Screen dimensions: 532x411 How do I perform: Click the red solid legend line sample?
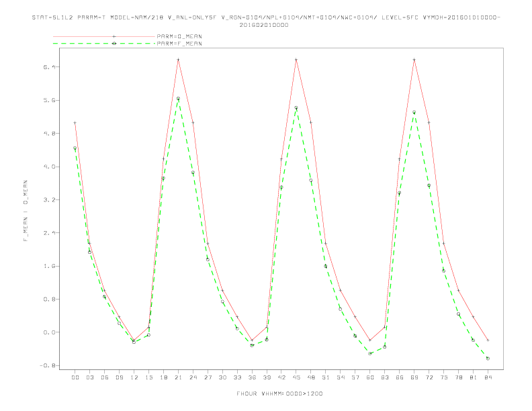(104, 36)
